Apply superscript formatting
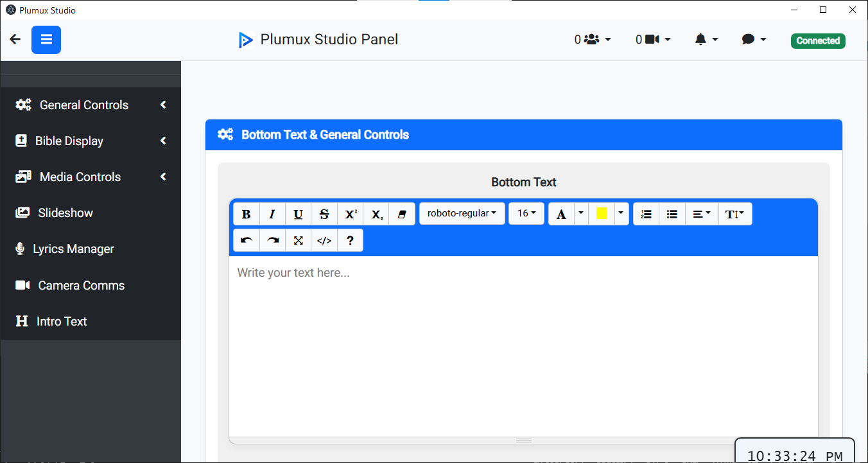868x463 pixels. click(350, 213)
